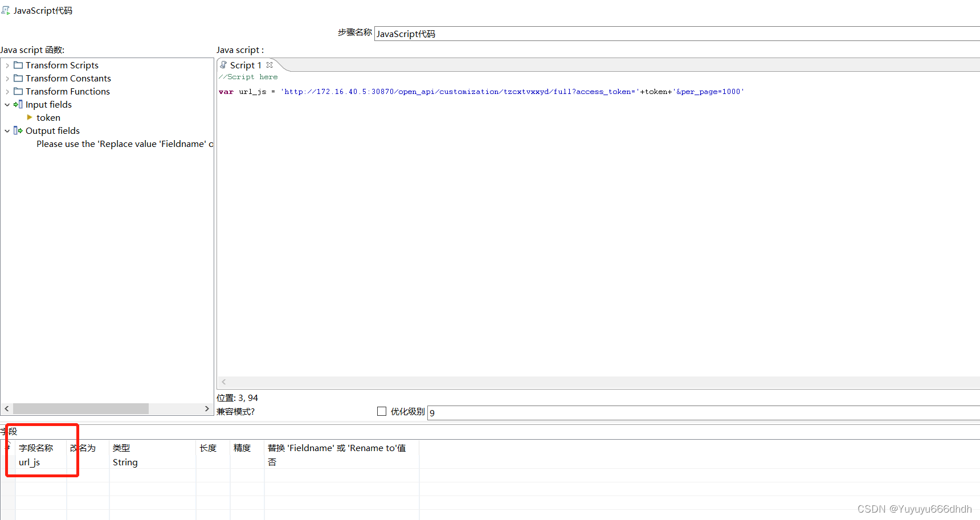
Task: Expand the Transform Scripts node
Action: coord(7,65)
